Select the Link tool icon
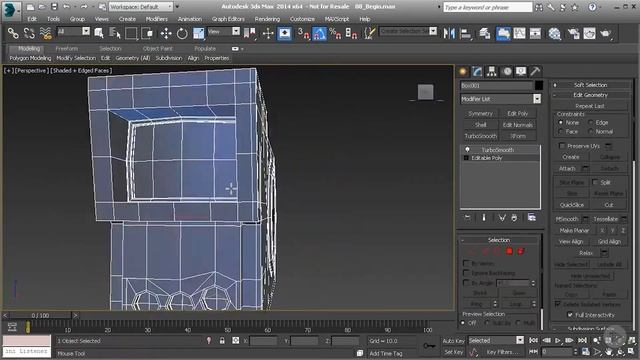 (x=13, y=33)
